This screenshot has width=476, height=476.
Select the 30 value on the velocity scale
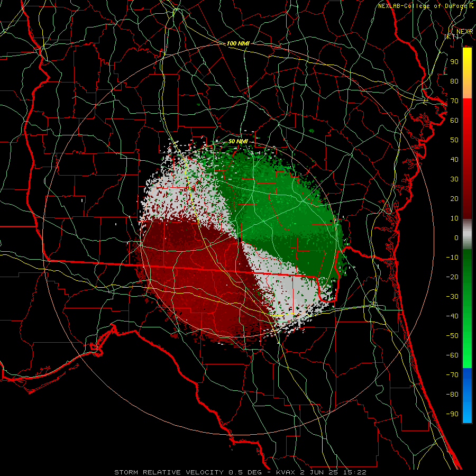(x=454, y=179)
